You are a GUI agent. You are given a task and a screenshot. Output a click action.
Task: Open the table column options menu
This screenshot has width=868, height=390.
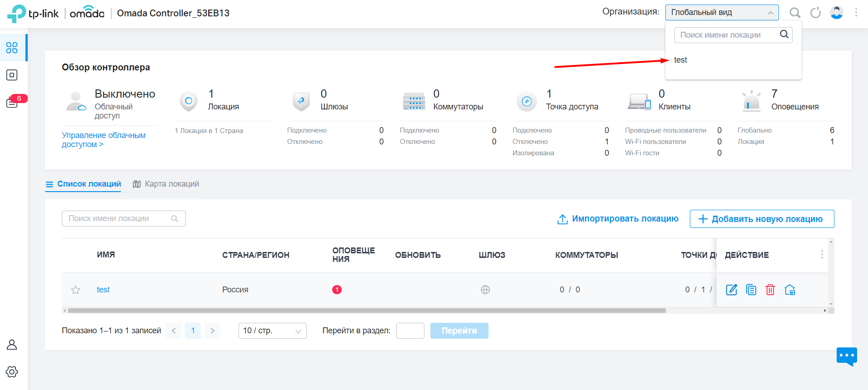822,255
